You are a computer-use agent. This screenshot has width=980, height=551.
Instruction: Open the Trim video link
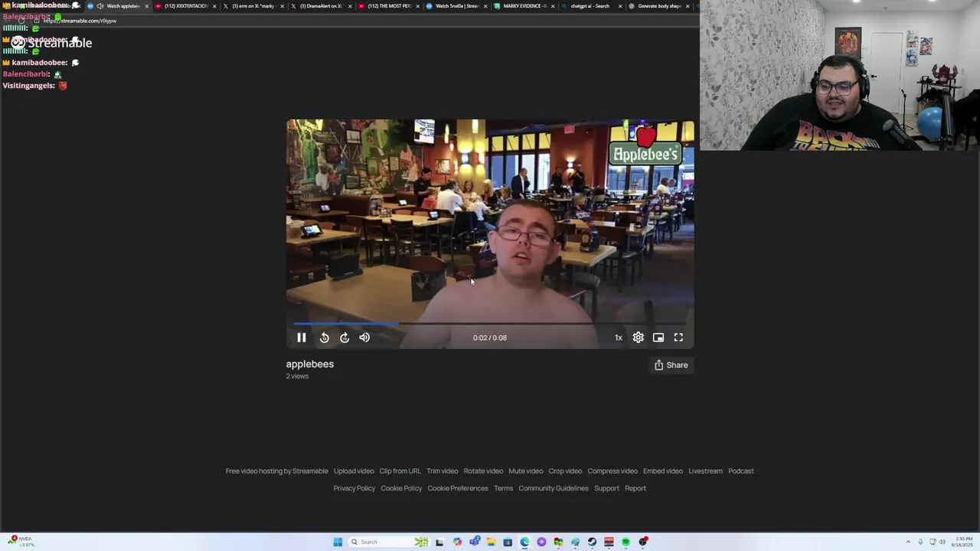pyautogui.click(x=443, y=471)
